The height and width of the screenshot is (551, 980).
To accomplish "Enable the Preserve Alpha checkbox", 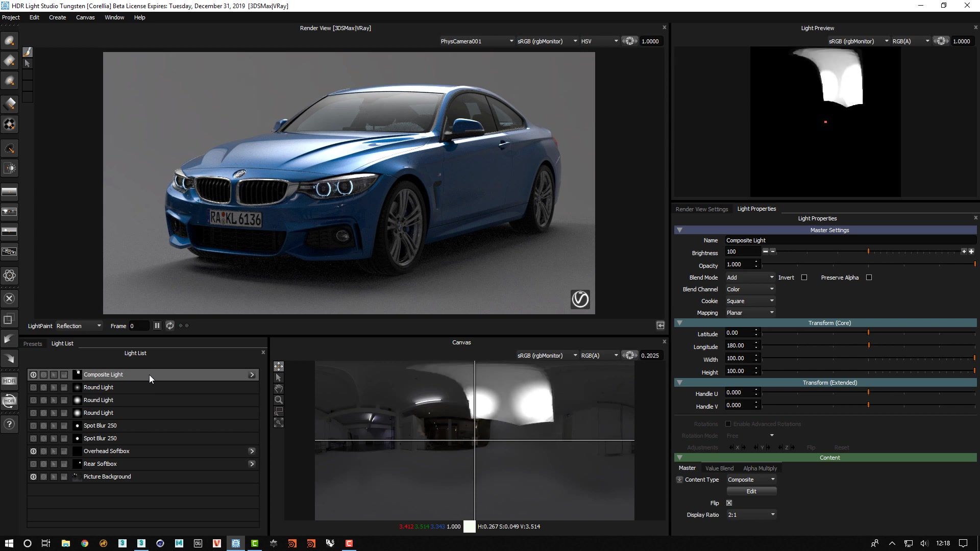I will [869, 278].
